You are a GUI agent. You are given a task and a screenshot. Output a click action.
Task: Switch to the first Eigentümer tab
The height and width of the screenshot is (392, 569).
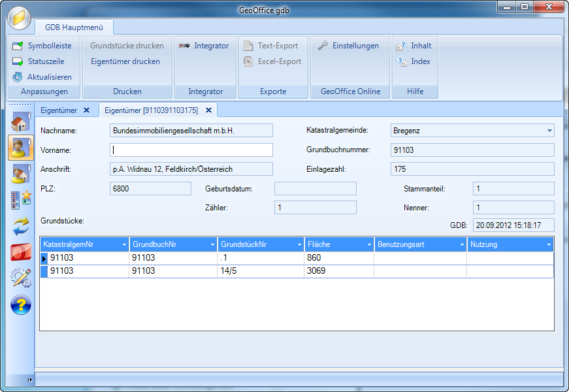59,110
